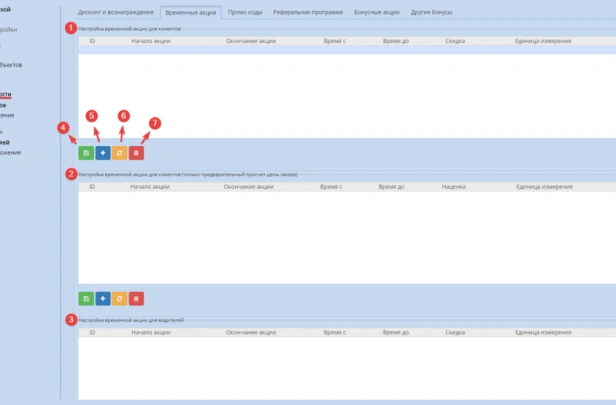616x405 pixels.
Task: Click Окончание акции header in preliminary price table
Action: [x=249, y=186]
